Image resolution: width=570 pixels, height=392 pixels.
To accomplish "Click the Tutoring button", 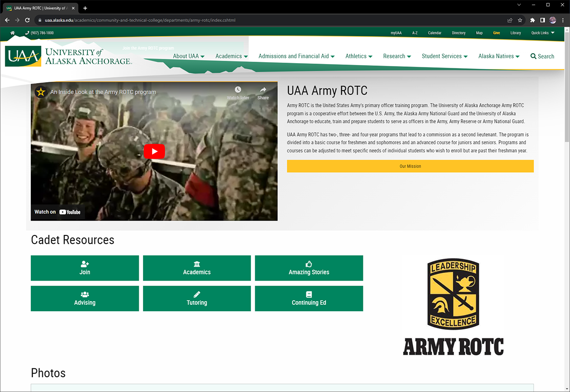I will click(x=197, y=299).
